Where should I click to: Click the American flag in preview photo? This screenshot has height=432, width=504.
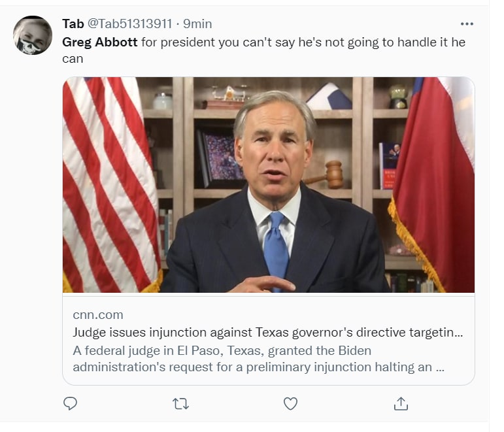click(108, 183)
